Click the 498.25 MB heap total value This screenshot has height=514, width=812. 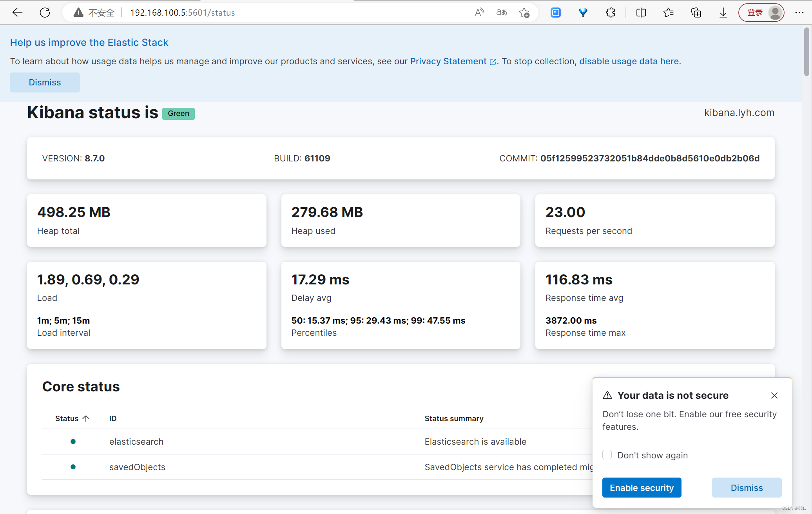(x=74, y=212)
